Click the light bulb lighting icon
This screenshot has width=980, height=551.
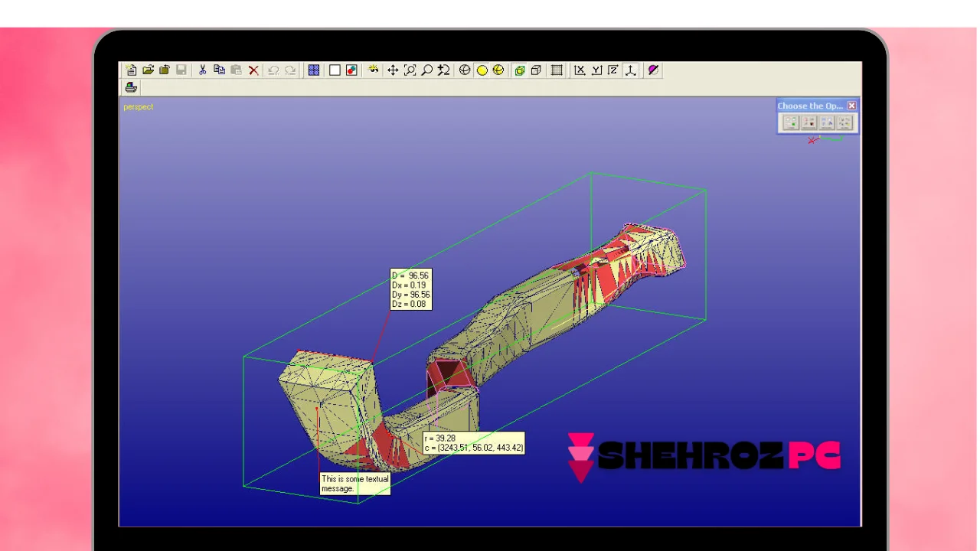[373, 70]
